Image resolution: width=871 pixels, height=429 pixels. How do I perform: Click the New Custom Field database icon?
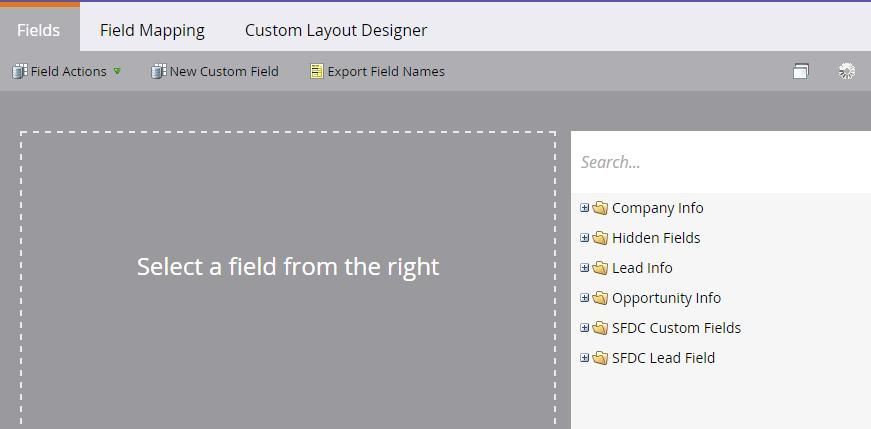pos(159,72)
